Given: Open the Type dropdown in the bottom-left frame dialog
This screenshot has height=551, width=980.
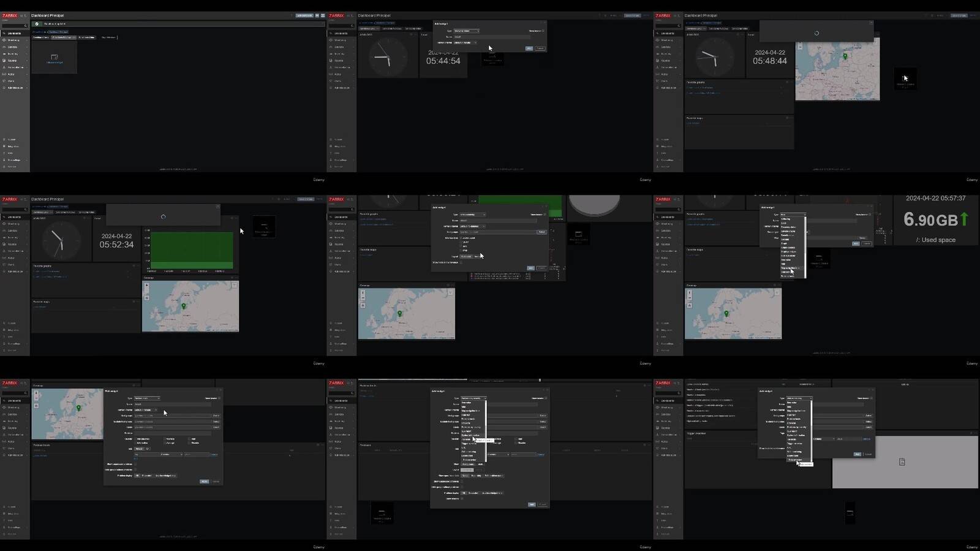Looking at the screenshot, I should [x=146, y=398].
